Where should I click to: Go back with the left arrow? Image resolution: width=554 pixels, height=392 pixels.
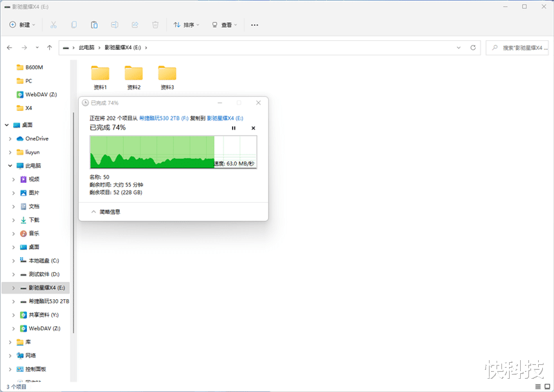pos(10,47)
